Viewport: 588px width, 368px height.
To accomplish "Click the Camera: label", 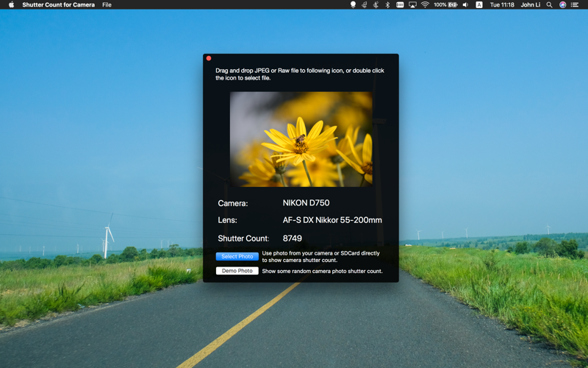I will pyautogui.click(x=233, y=203).
